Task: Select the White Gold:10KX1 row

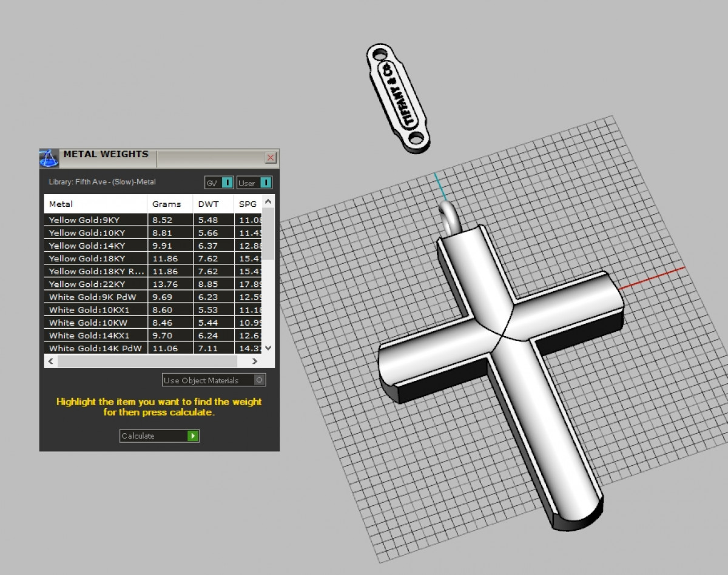Action: click(154, 309)
